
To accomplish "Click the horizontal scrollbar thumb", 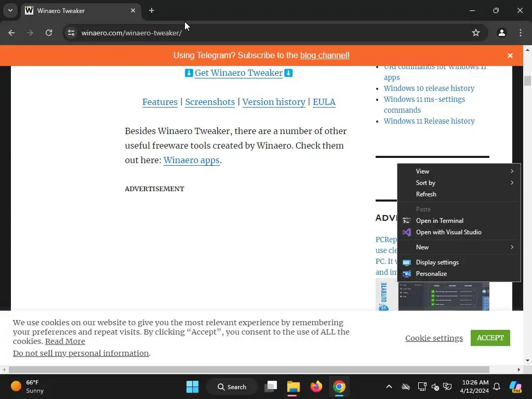I will tap(249, 369).
